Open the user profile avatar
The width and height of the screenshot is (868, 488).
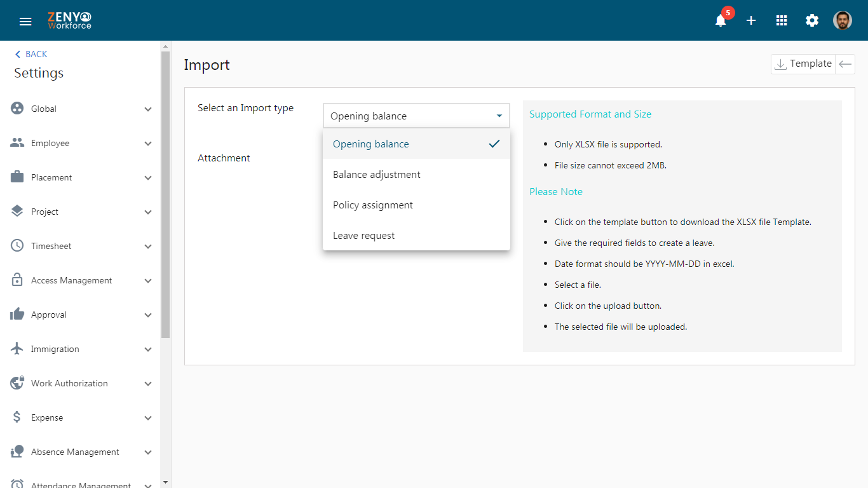click(843, 20)
